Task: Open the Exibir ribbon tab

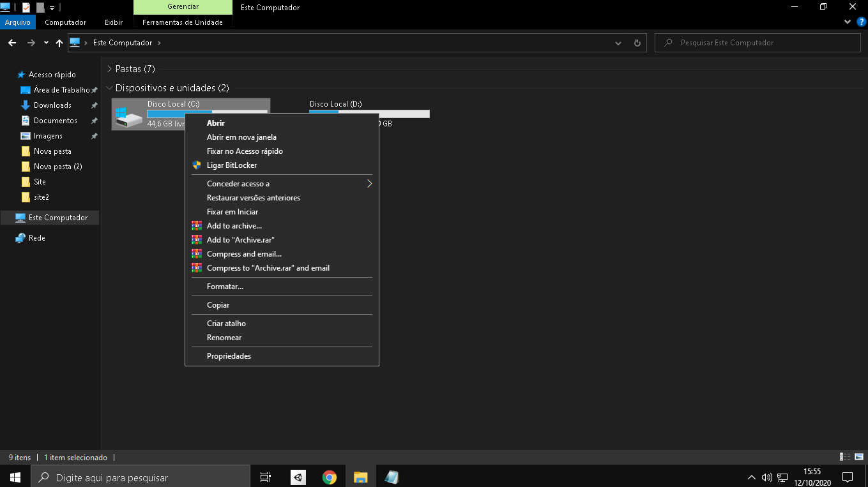Action: pos(114,22)
